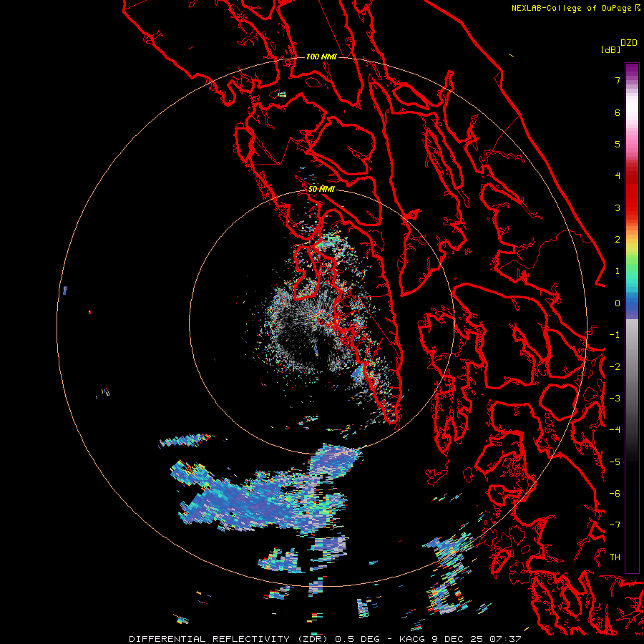The height and width of the screenshot is (644, 644).
Task: Select the 5 value on the scale
Action: pyautogui.click(x=618, y=144)
